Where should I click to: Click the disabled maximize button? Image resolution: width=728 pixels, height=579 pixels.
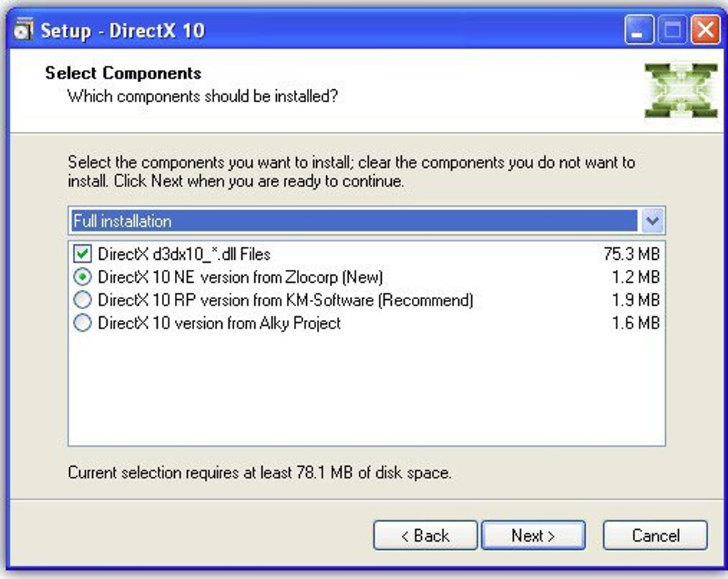click(672, 31)
